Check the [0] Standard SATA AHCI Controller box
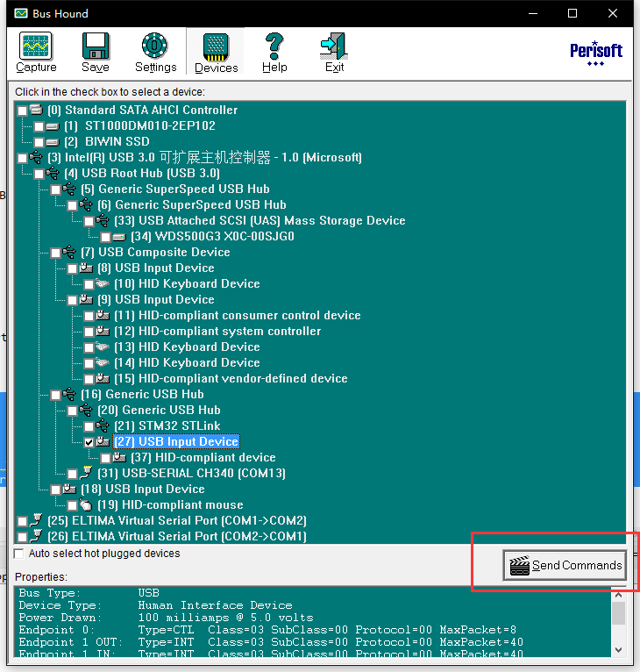The width and height of the screenshot is (640, 672). [x=22, y=111]
